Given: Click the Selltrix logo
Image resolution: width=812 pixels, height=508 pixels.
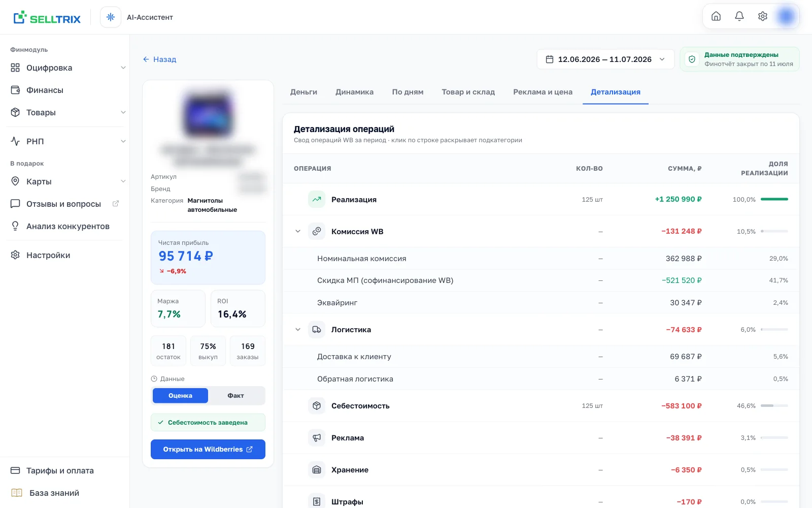Looking at the screenshot, I should (x=47, y=18).
